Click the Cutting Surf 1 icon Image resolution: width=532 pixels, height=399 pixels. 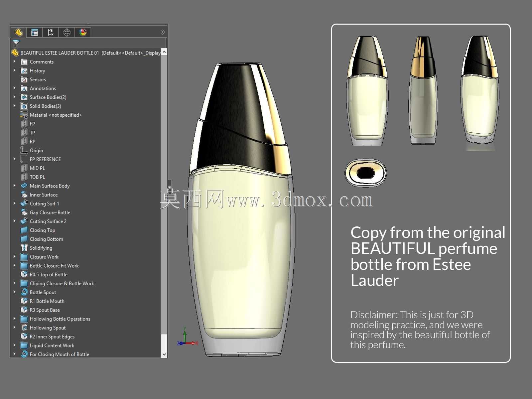(24, 203)
